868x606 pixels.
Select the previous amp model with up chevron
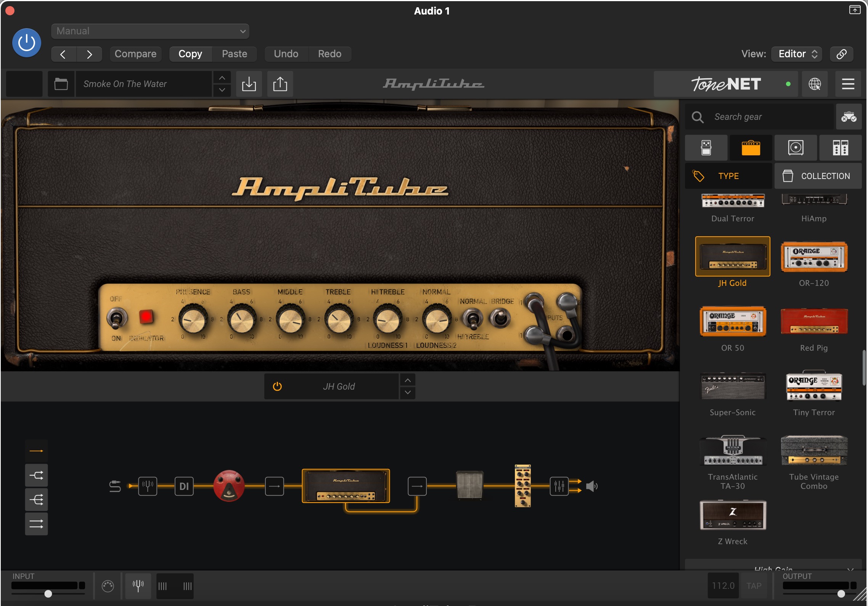coord(408,380)
